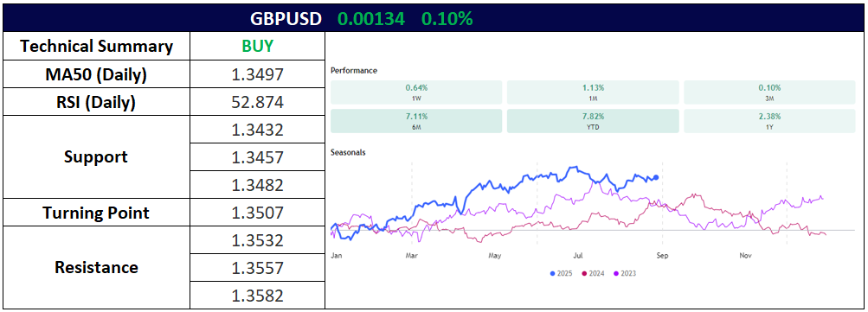Toggle the 2023 legend series

(625, 273)
